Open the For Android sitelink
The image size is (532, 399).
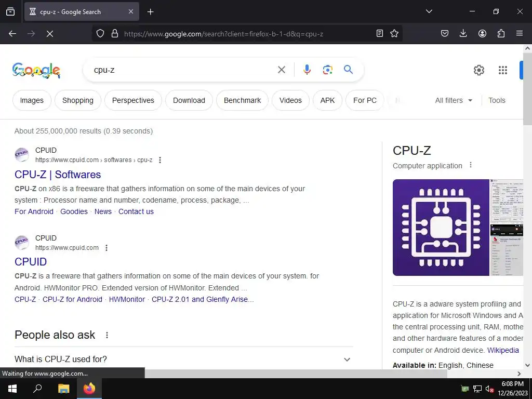point(34,211)
